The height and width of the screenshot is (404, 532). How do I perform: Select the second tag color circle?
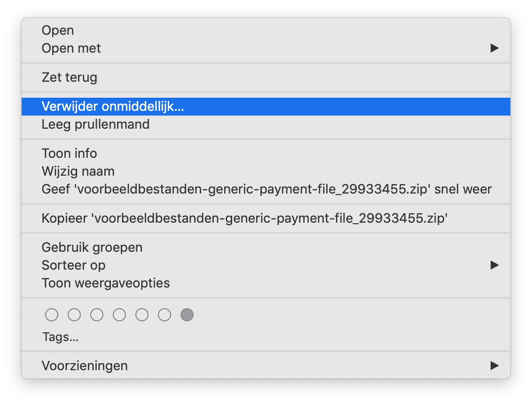pos(74,315)
